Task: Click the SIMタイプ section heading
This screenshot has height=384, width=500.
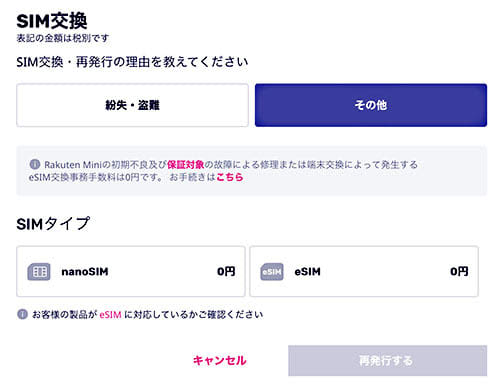Action: pyautogui.click(x=53, y=224)
